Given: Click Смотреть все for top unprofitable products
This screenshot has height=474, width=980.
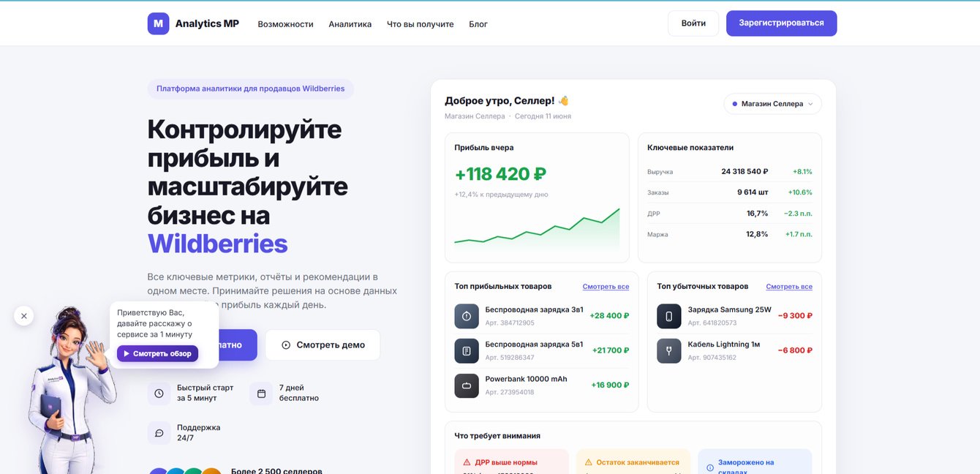Looking at the screenshot, I should pyautogui.click(x=789, y=287).
